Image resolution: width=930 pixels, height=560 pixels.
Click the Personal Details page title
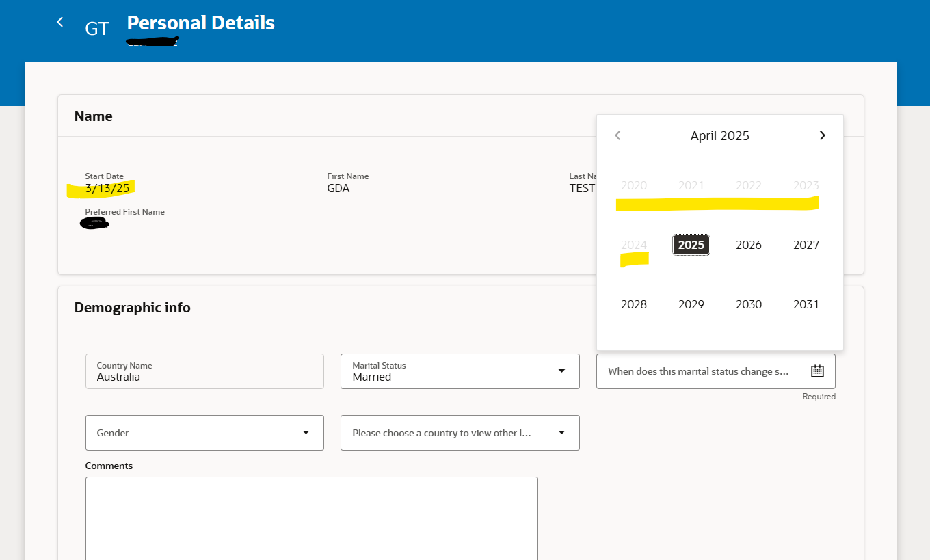pyautogui.click(x=200, y=23)
